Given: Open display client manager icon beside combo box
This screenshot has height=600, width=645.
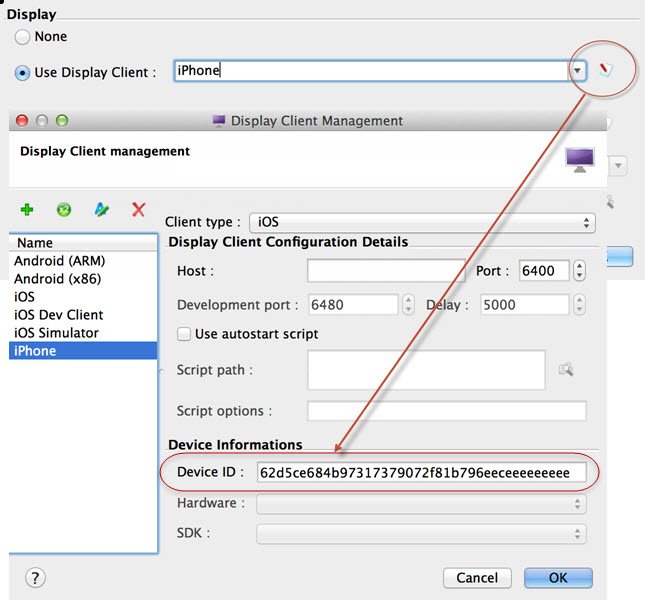Looking at the screenshot, I should [x=606, y=70].
